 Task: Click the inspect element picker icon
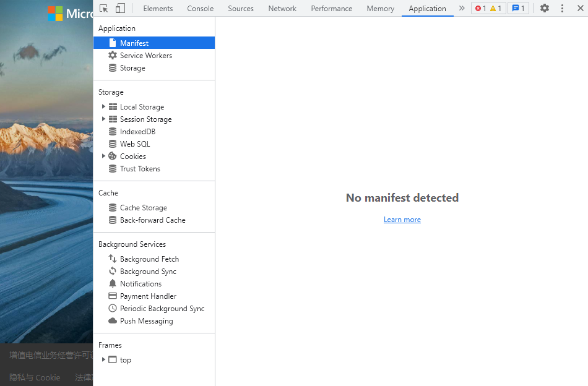pos(104,9)
